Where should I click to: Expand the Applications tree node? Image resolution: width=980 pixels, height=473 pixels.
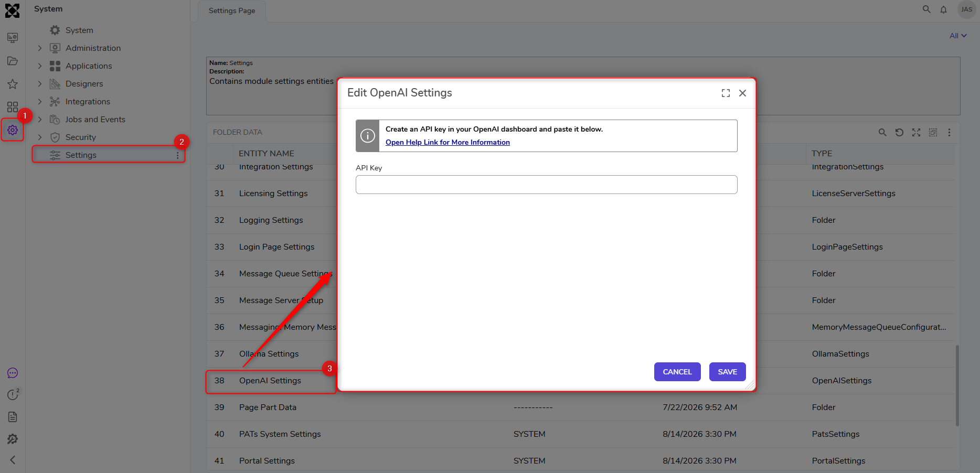[x=40, y=66]
